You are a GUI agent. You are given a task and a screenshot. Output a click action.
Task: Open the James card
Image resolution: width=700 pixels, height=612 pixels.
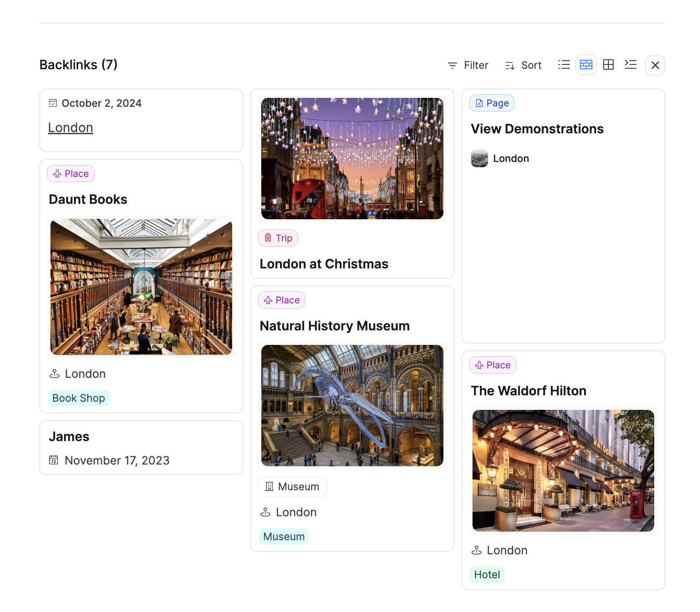coord(69,437)
